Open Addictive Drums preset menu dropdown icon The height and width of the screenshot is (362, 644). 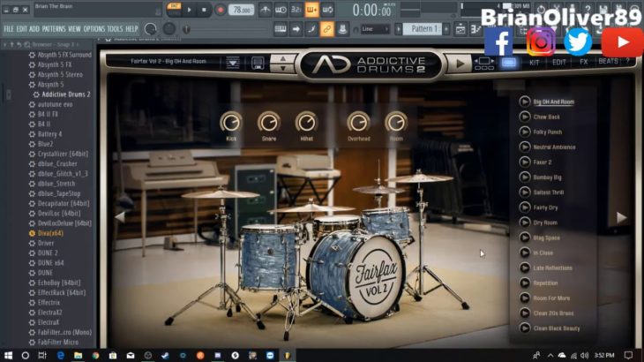(x=233, y=63)
